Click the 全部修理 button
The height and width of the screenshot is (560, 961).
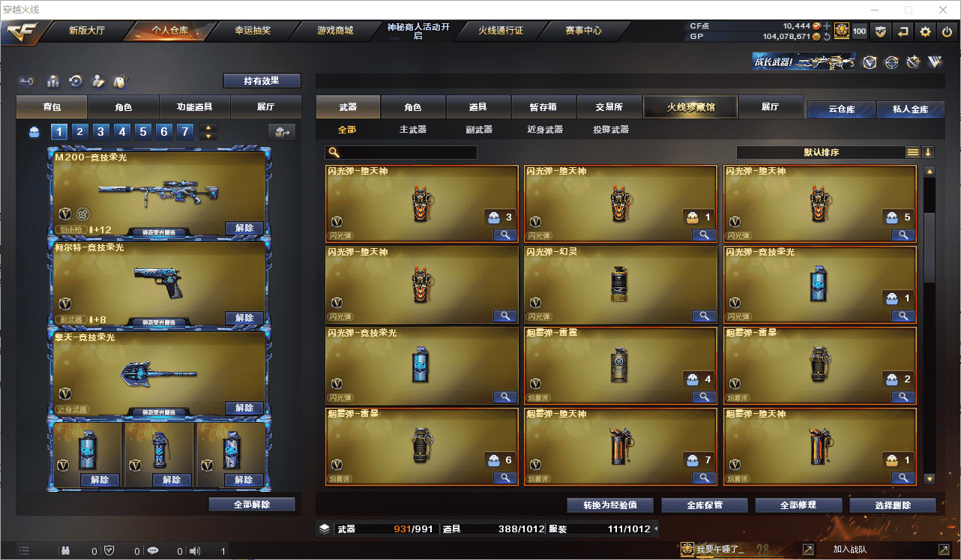(x=798, y=505)
